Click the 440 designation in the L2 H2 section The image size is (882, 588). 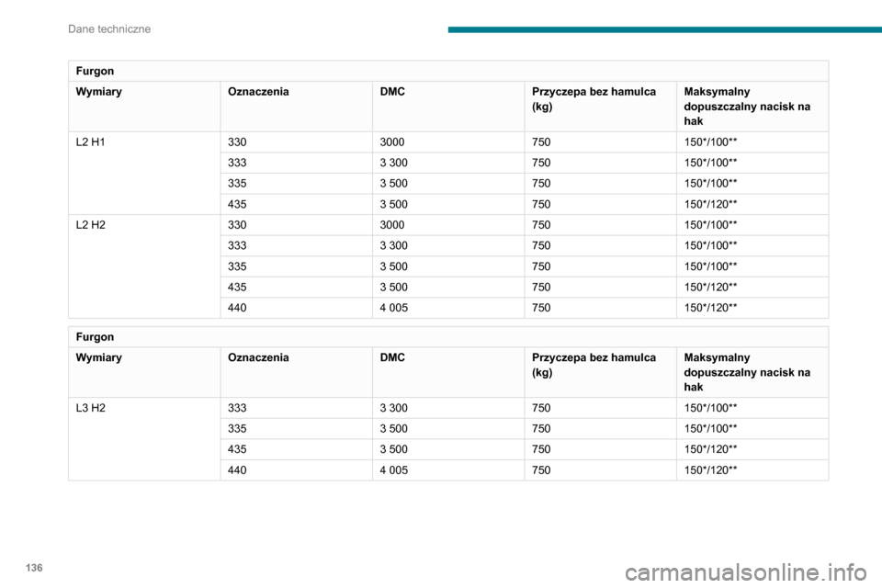(x=238, y=308)
